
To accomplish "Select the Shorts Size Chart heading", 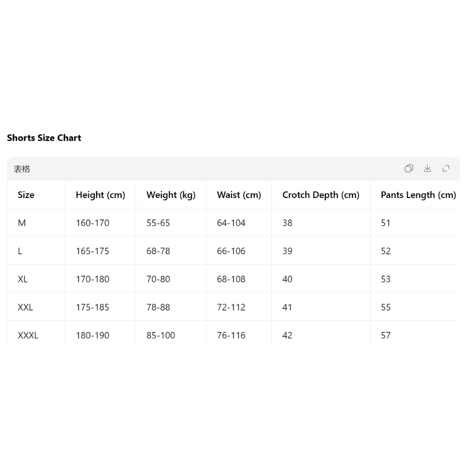I will [x=44, y=138].
